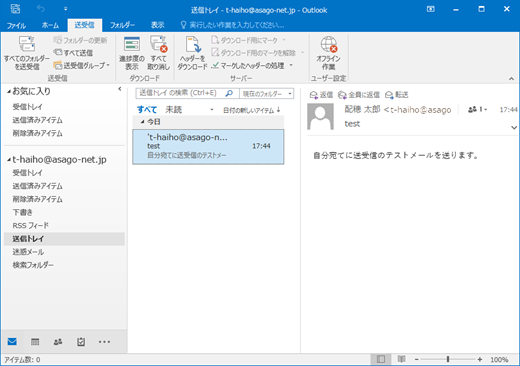
Task: Open account's 受信トレイ folder
Action: pos(28,173)
